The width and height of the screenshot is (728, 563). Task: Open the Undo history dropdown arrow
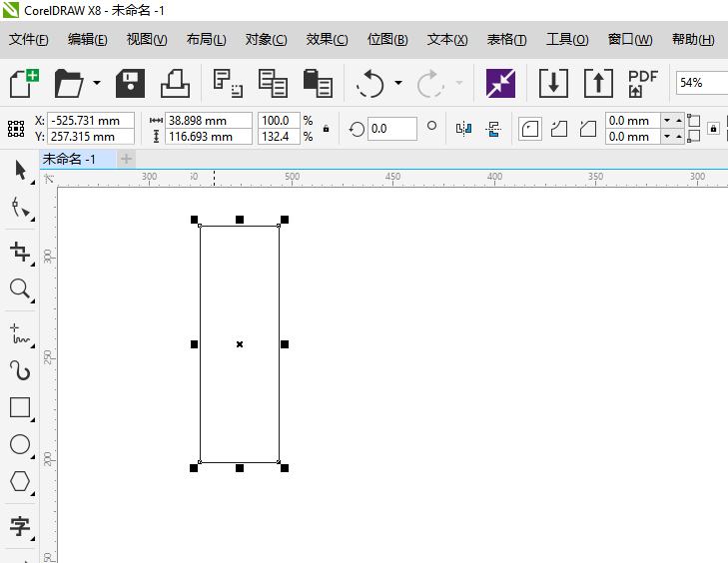point(398,83)
